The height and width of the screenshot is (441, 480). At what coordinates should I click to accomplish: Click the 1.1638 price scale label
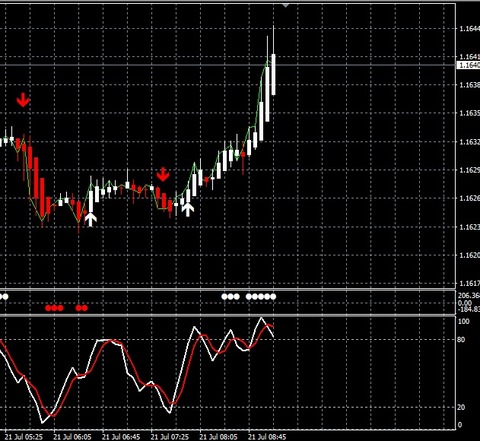(470, 85)
